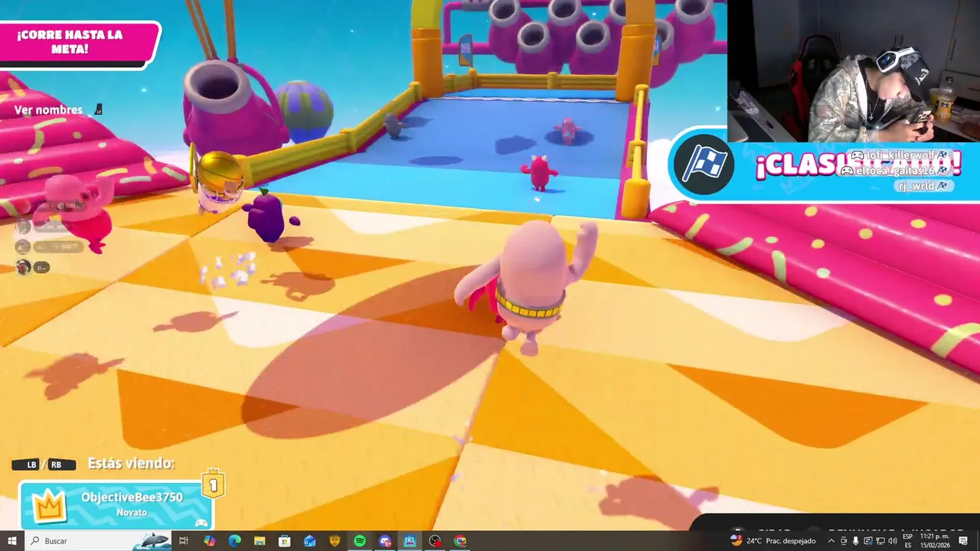Switch to Spotify from the taskbar
Screen dimensions: 980x551
[360, 541]
